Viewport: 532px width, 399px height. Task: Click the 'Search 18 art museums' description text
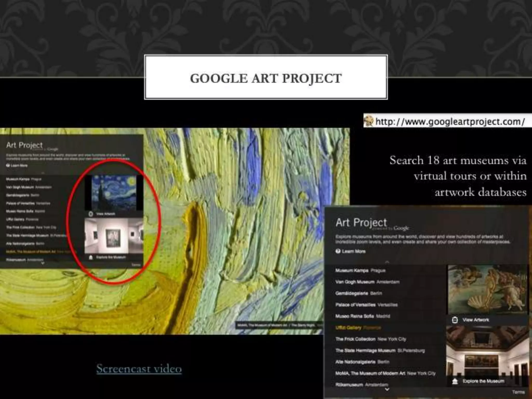pyautogui.click(x=458, y=176)
